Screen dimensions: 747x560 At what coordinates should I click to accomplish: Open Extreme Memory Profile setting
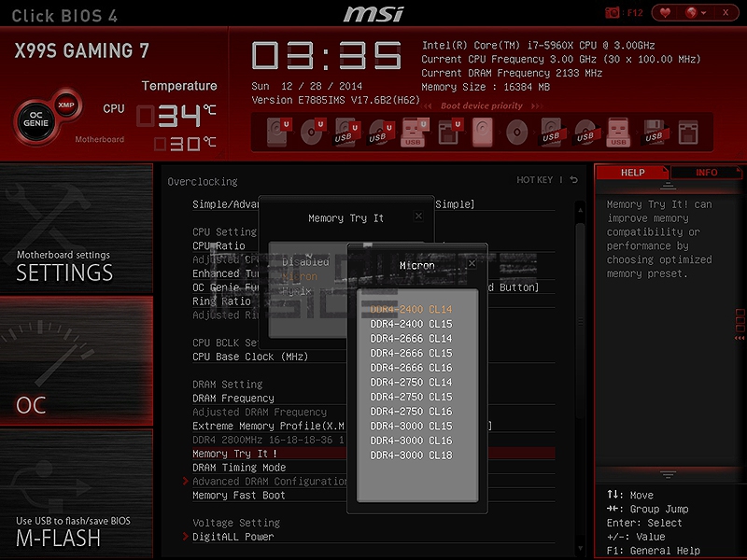point(268,426)
